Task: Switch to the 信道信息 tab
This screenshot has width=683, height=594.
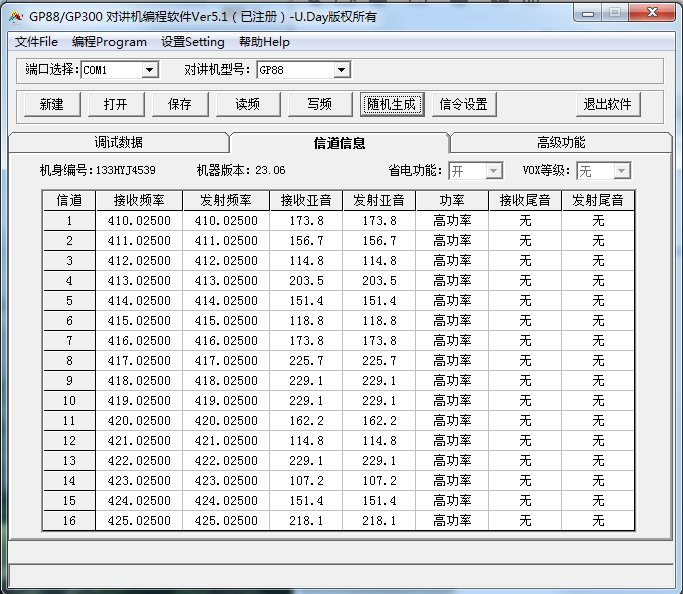Action: (339, 142)
